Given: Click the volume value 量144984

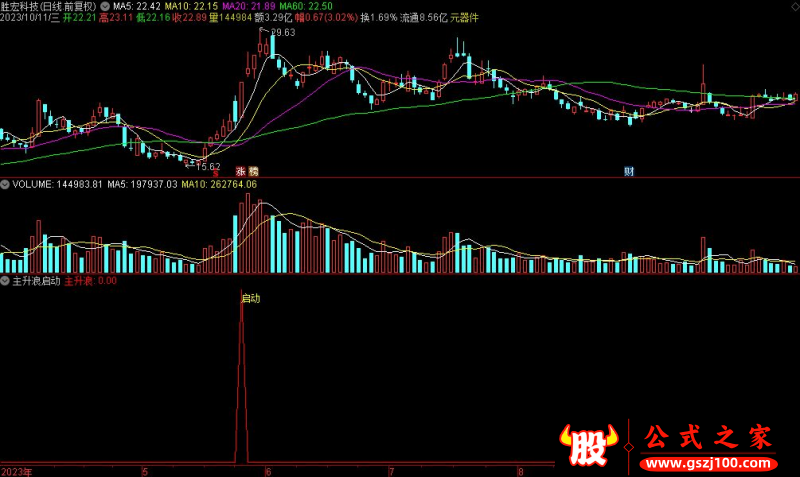Looking at the screenshot, I should click(x=230, y=18).
